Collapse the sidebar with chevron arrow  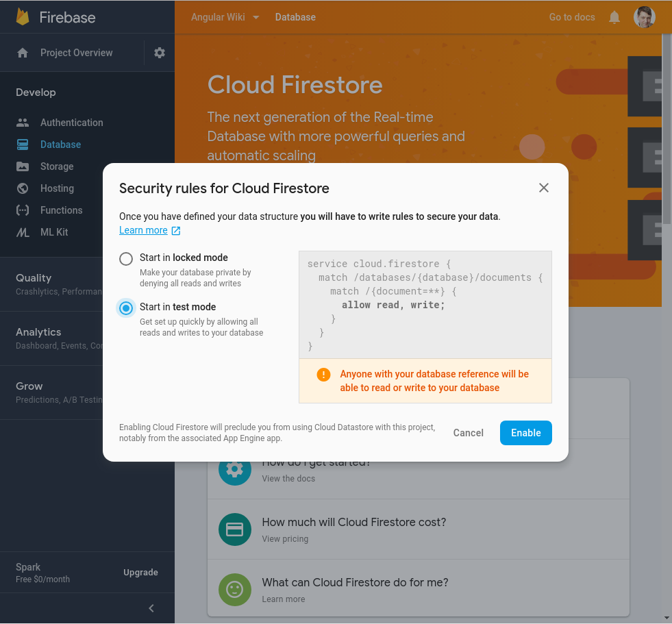[x=151, y=608]
